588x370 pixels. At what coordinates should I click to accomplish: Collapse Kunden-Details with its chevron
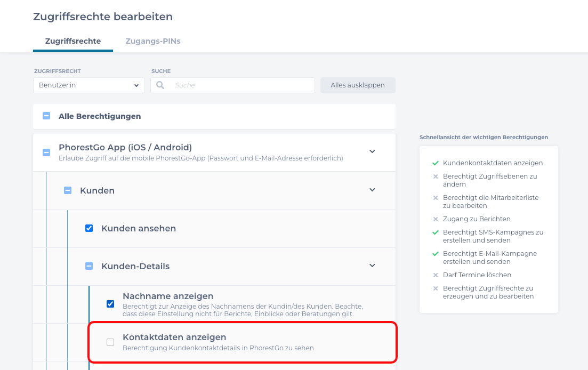[372, 266]
